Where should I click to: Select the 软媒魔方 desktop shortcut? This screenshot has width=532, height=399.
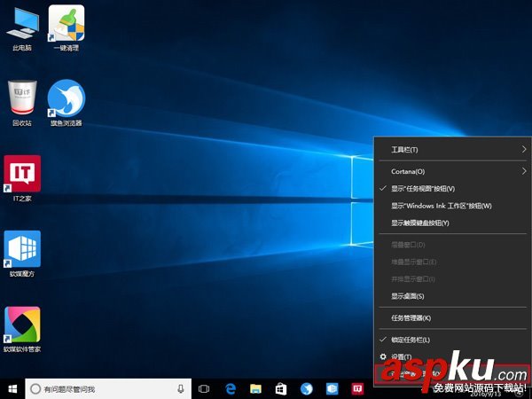tap(22, 254)
